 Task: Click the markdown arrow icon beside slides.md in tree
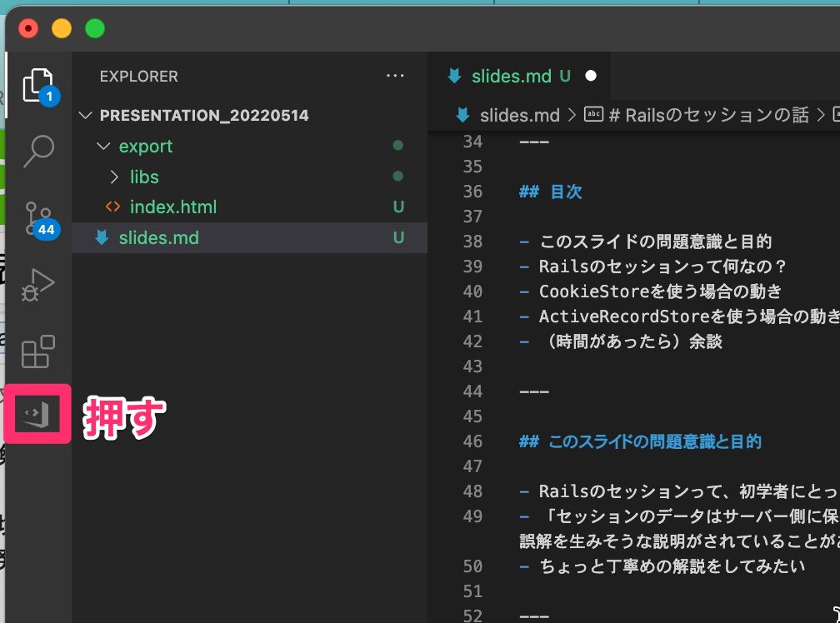click(x=102, y=237)
